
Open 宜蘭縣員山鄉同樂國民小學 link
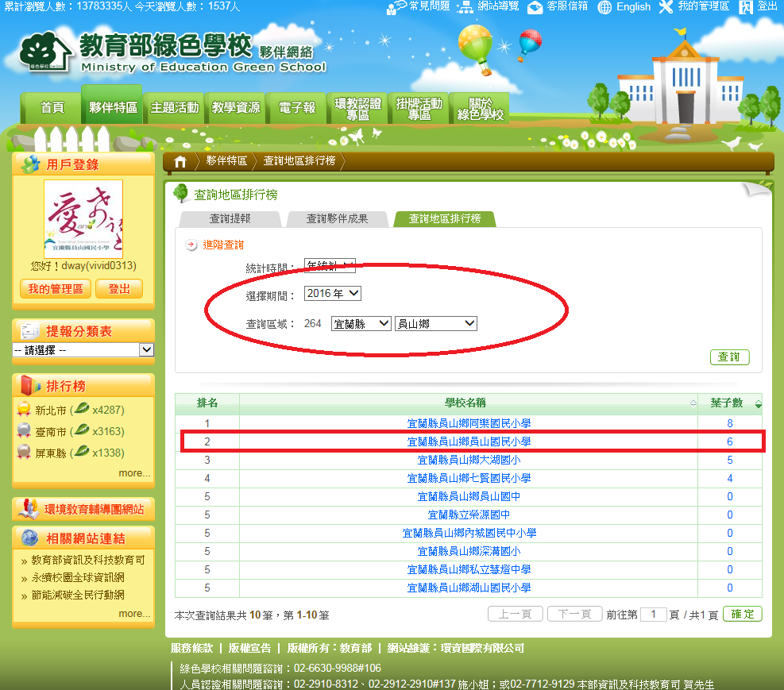point(469,424)
